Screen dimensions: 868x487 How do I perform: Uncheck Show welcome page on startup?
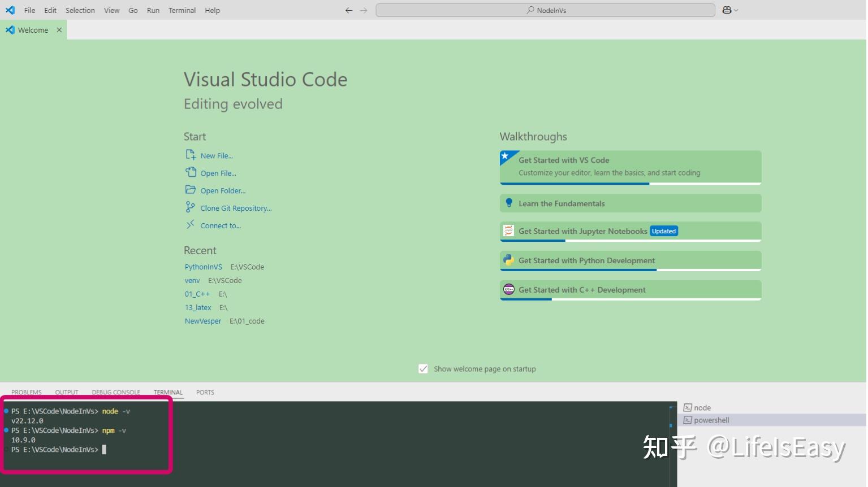coord(423,368)
